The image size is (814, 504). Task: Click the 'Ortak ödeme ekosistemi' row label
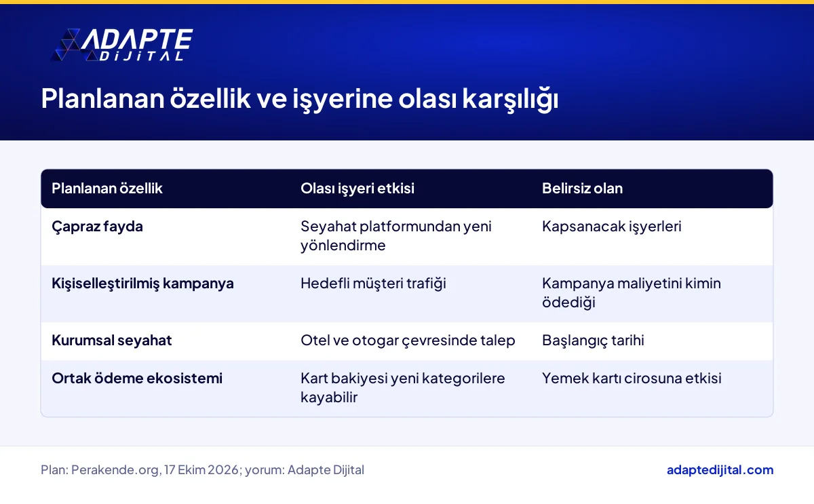click(137, 379)
